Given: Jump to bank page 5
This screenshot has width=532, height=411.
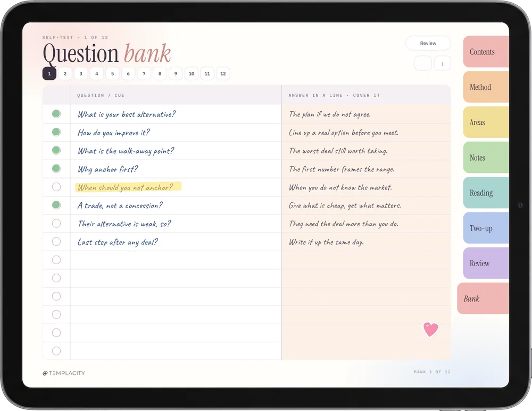Looking at the screenshot, I should point(113,73).
